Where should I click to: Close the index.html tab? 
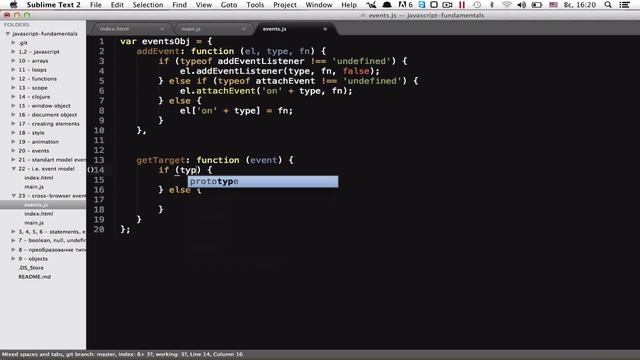(x=162, y=29)
